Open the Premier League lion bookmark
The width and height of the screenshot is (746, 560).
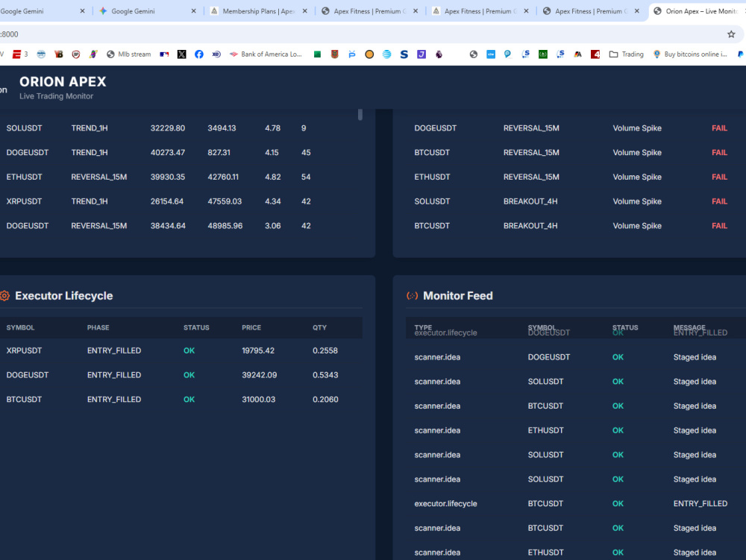(439, 54)
